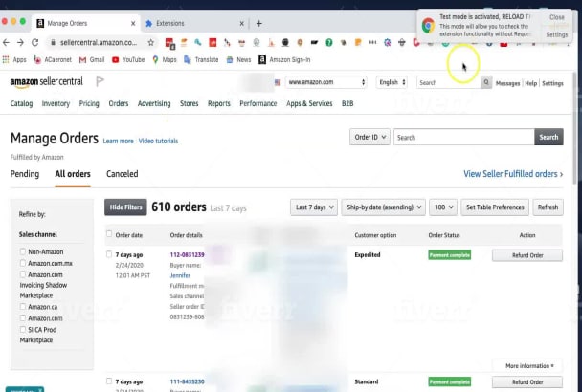The image size is (582, 392).
Task: Open a new tab with plus icon
Action: click(x=259, y=23)
